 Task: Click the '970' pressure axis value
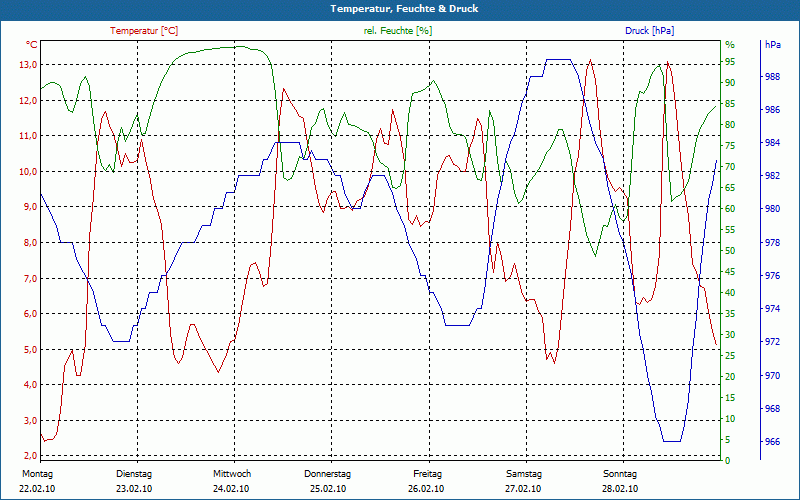(773, 376)
